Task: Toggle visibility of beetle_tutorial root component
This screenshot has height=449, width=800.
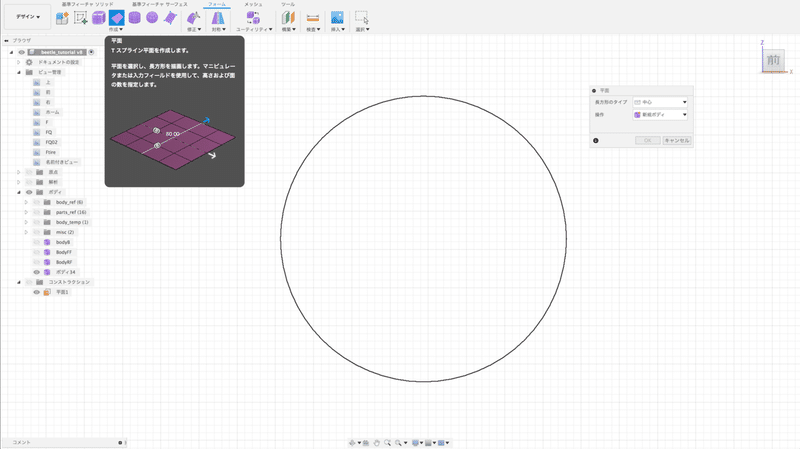Action: 21,52
